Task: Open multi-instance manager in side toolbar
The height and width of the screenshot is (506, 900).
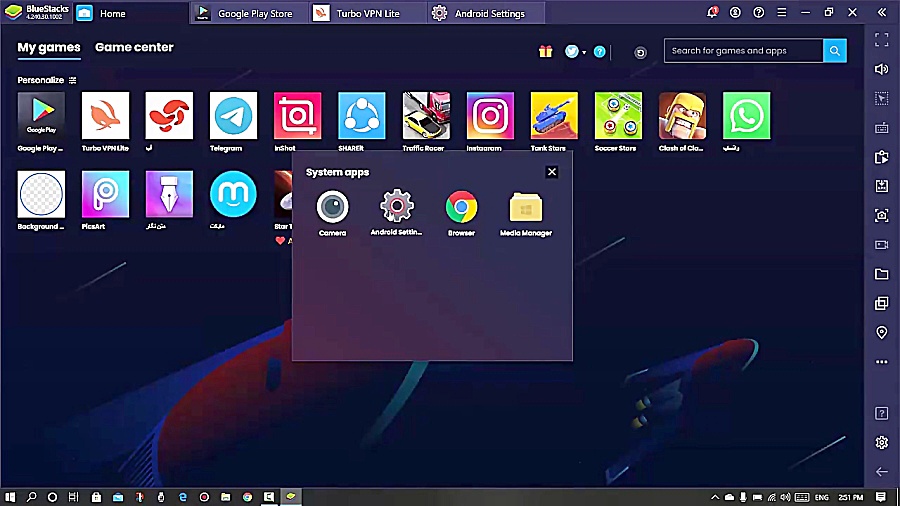Action: [x=882, y=303]
